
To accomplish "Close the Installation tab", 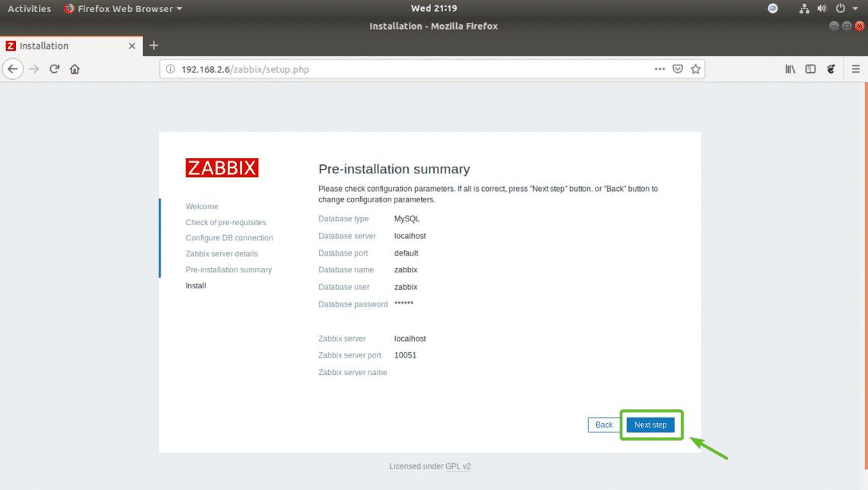I will click(132, 46).
